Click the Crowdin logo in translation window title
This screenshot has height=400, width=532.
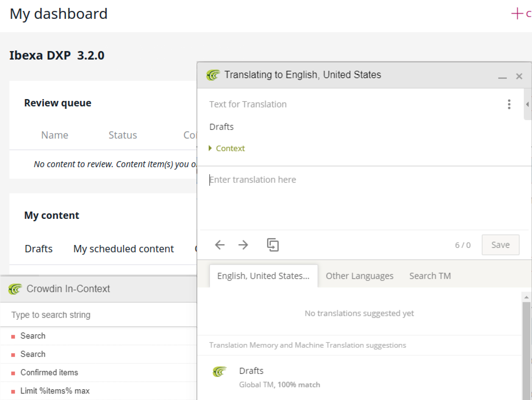(x=213, y=75)
